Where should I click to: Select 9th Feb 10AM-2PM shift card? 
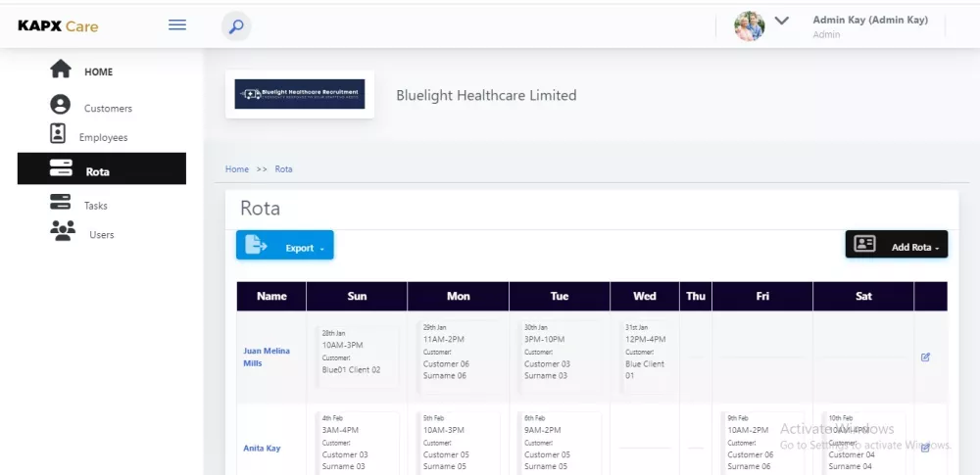(x=762, y=443)
